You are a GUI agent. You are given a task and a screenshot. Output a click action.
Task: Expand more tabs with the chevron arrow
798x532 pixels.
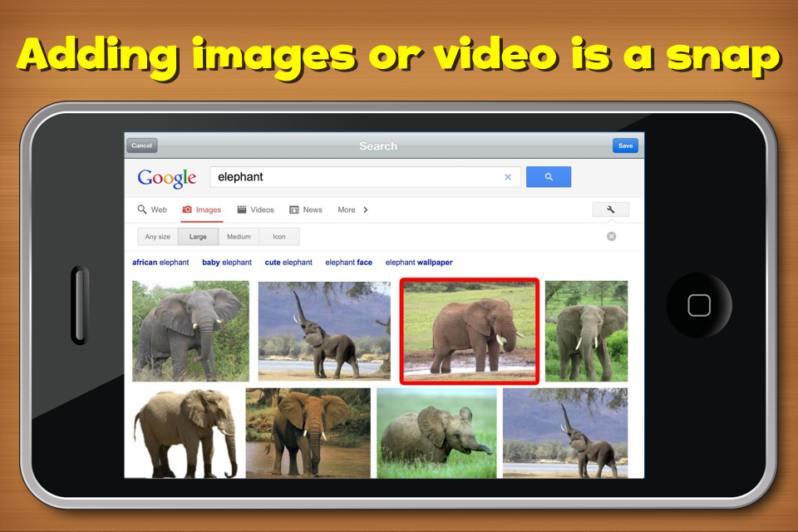[x=366, y=209]
